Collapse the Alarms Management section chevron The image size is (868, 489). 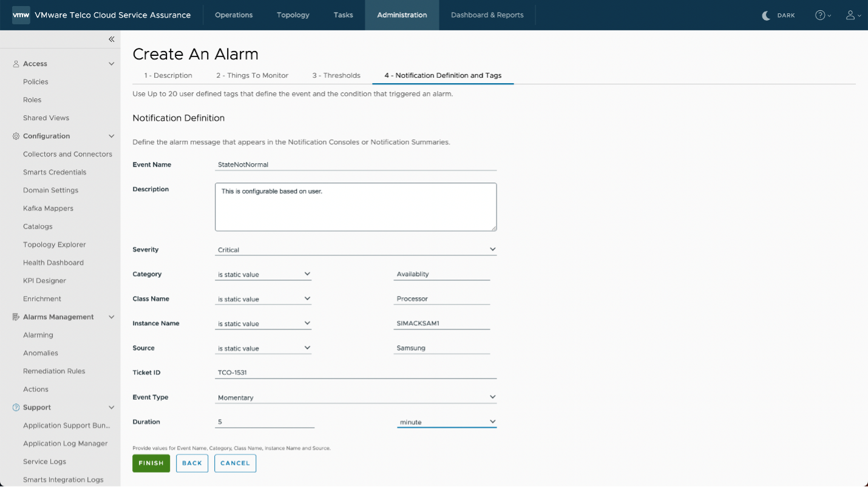coord(112,317)
